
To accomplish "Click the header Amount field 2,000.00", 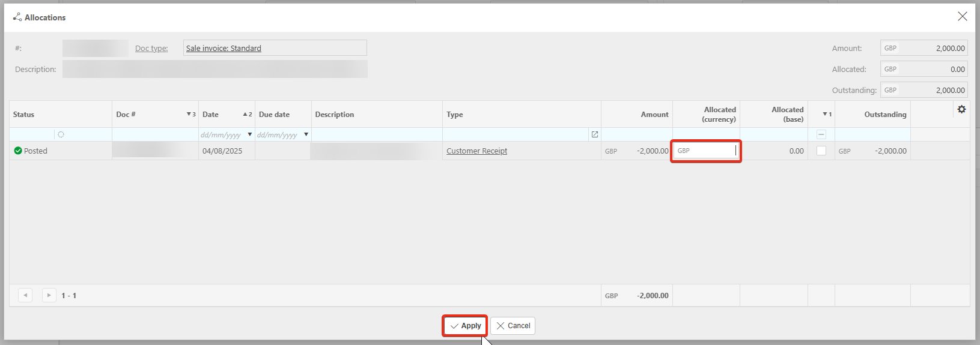I will click(924, 48).
